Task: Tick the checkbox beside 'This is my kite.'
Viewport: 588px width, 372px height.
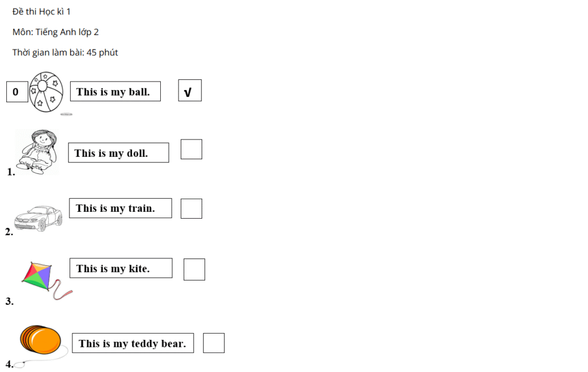Action: pos(194,269)
